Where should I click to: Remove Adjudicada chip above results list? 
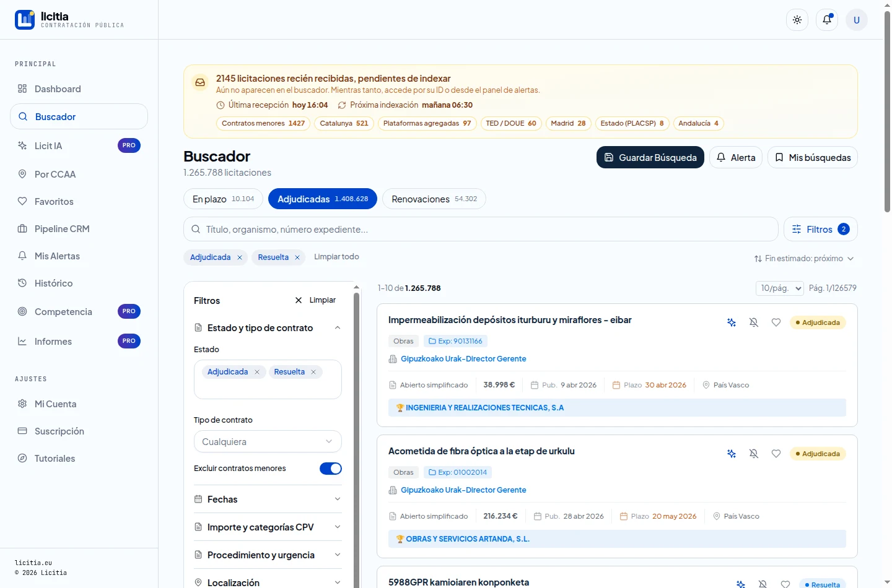[x=240, y=257]
